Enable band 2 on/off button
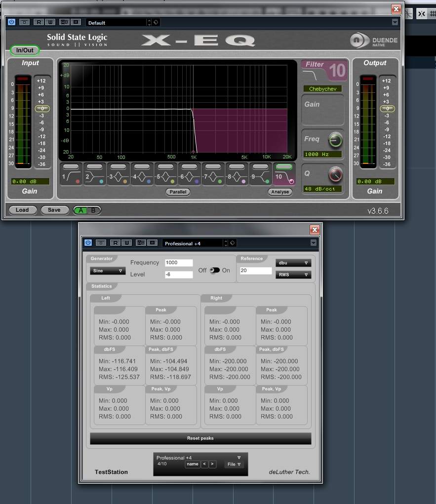This screenshot has width=436, height=504. coord(94,166)
